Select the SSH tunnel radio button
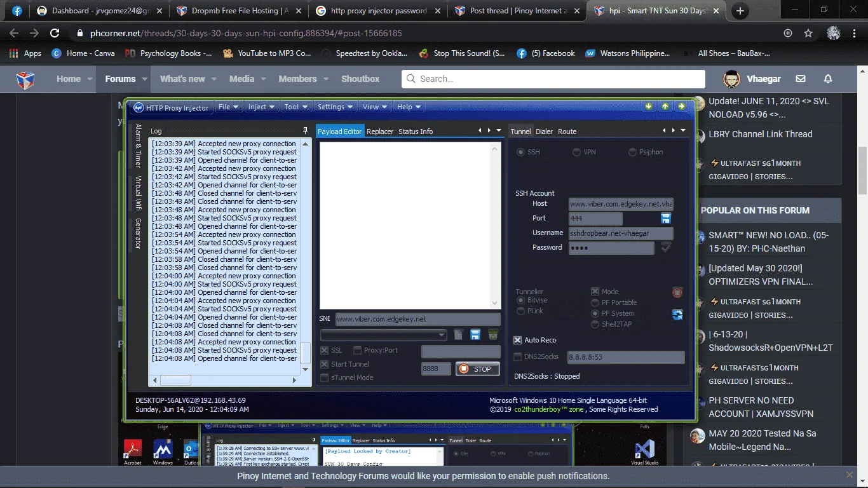 click(521, 152)
